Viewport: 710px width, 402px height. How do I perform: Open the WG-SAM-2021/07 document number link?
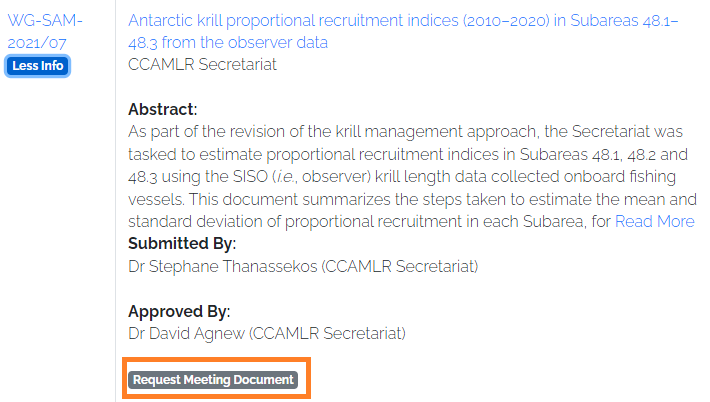pyautogui.click(x=45, y=31)
